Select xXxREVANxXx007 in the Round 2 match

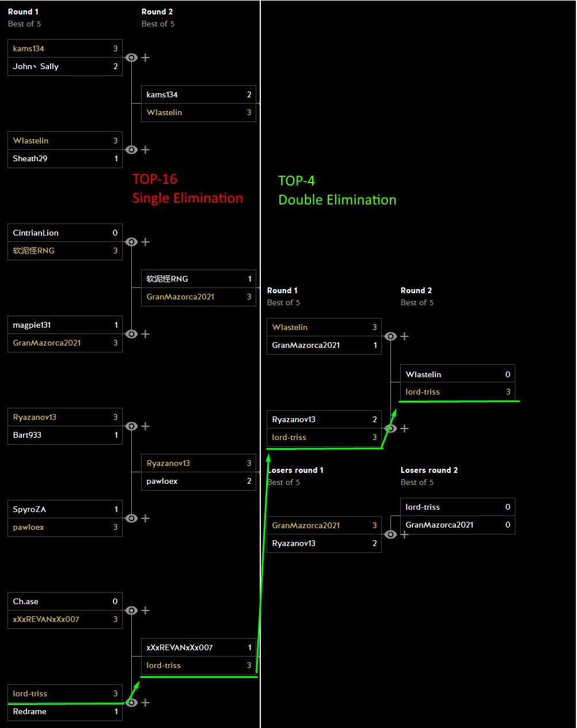tap(180, 647)
